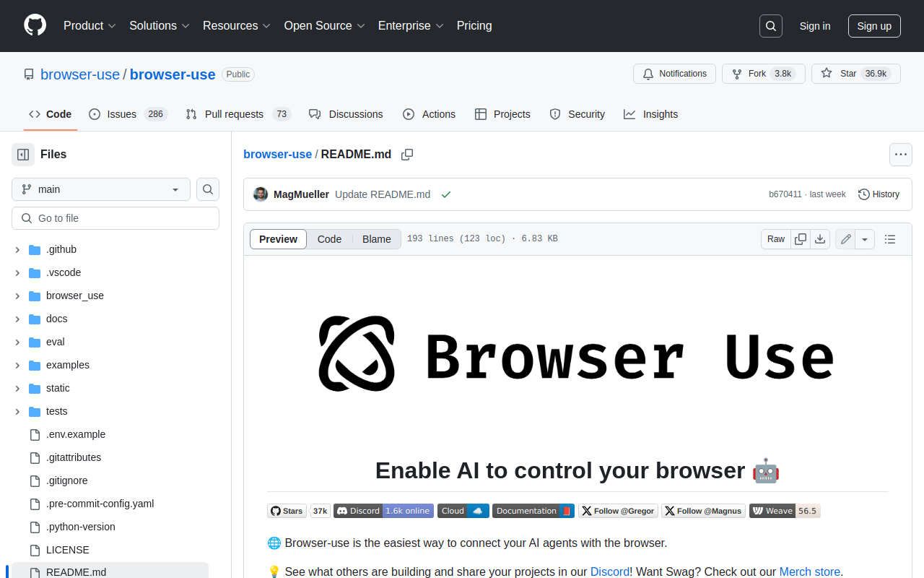Open the Discussions tab

coord(346,114)
